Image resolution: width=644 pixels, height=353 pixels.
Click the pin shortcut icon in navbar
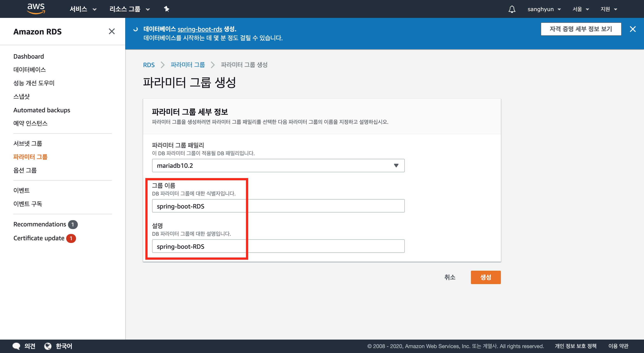point(167,9)
